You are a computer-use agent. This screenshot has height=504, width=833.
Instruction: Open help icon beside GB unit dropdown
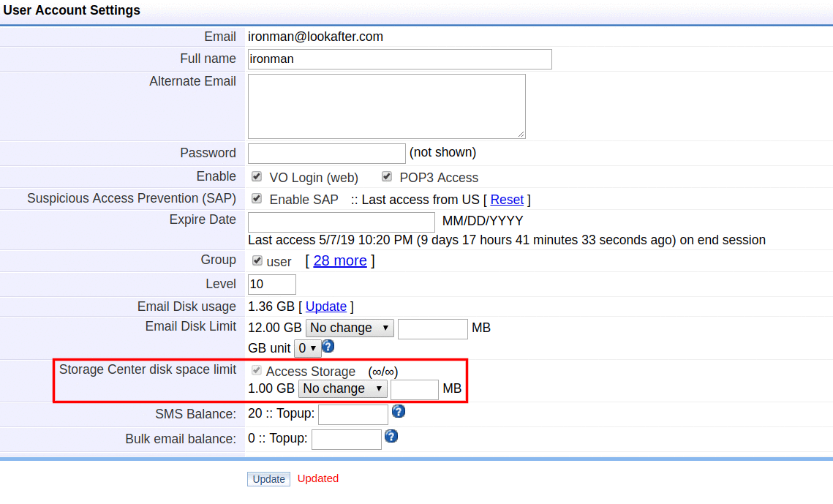pos(328,346)
